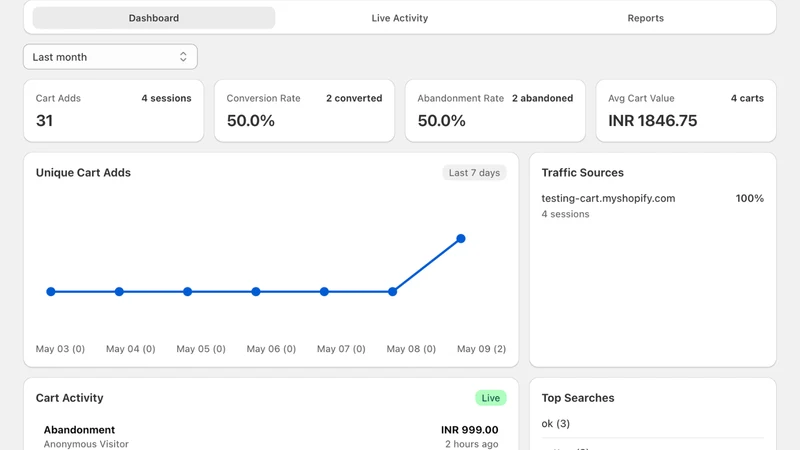Click the 2 converted label

[x=354, y=98]
